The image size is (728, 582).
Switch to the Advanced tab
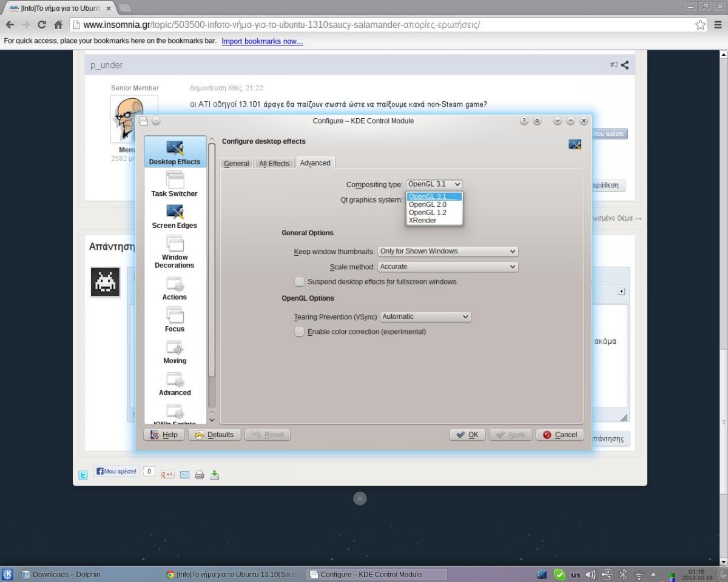[x=315, y=162]
